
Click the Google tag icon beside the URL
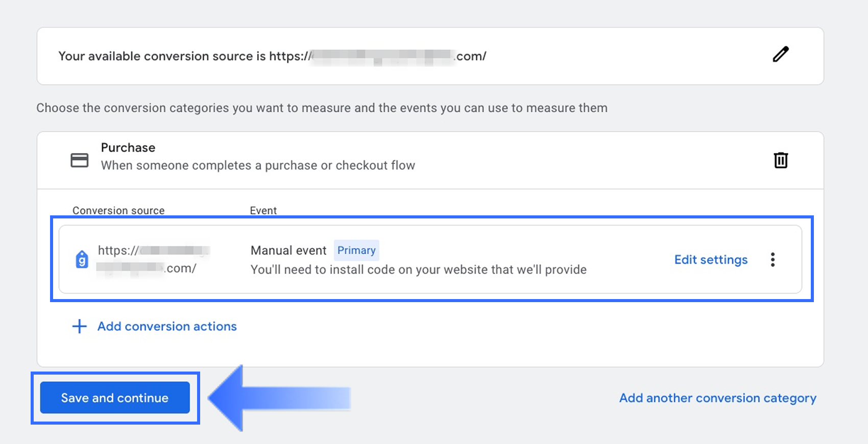coord(82,260)
